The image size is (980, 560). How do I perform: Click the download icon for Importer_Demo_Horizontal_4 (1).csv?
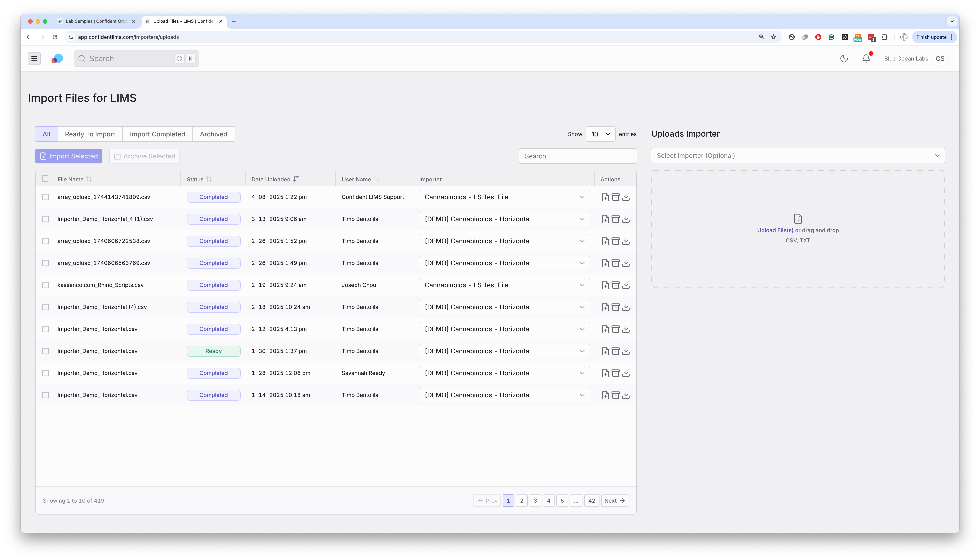coord(626,219)
